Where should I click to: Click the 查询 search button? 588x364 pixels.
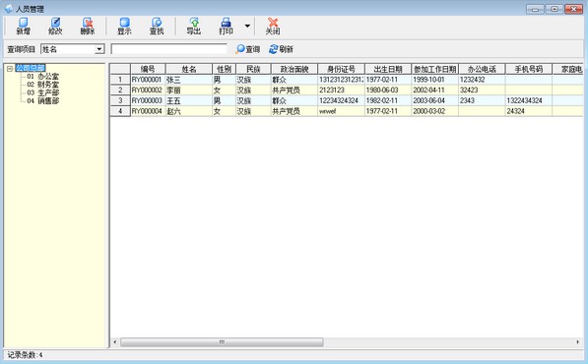click(x=248, y=49)
